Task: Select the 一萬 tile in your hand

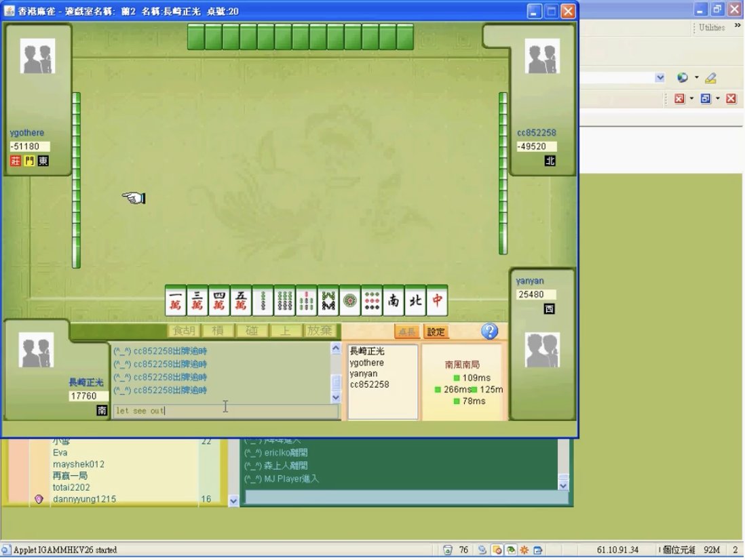Action: coord(175,300)
